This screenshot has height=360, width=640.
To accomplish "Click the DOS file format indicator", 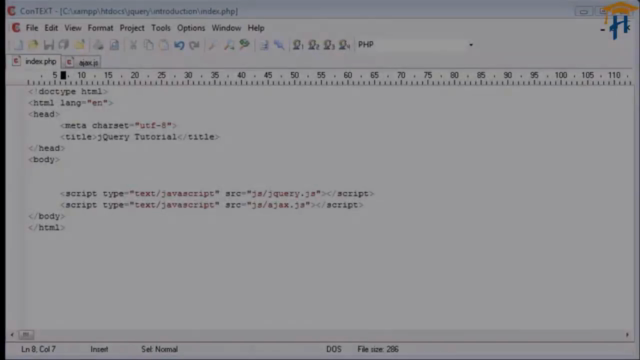I will coord(333,349).
